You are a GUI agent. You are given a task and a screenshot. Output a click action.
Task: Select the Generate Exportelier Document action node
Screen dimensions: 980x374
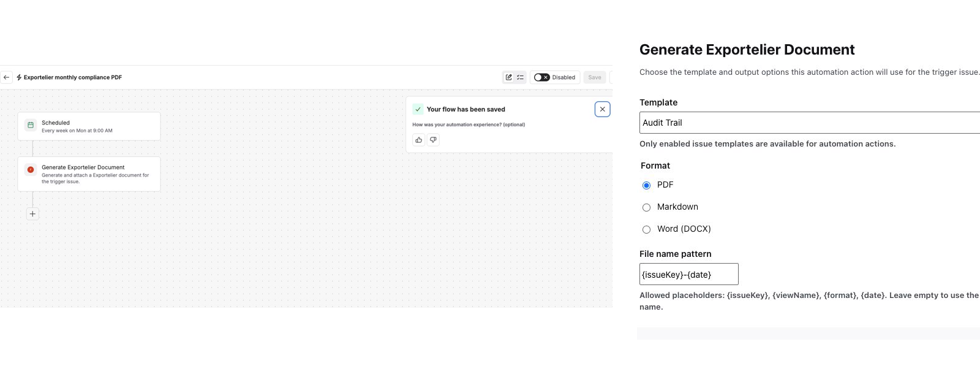pos(89,174)
